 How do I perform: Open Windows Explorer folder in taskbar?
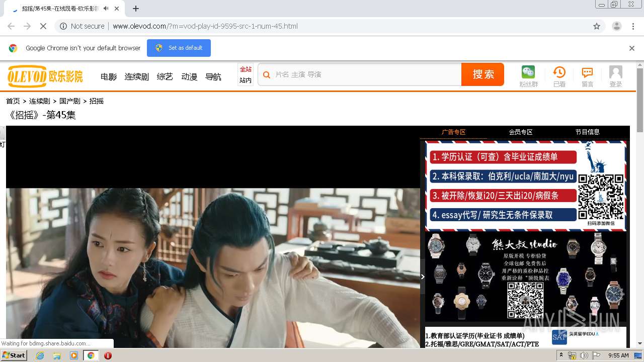(57, 355)
